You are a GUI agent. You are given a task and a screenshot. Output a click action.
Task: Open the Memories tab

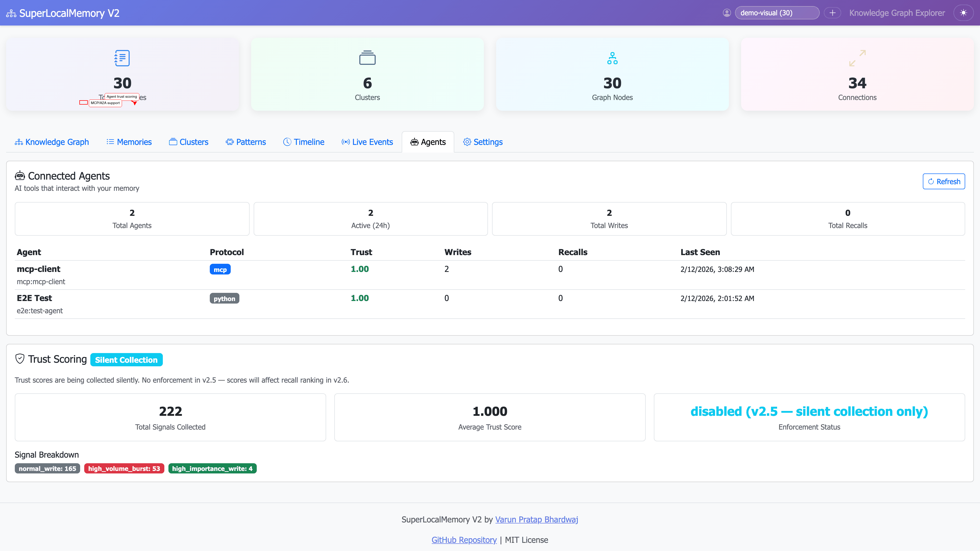pyautogui.click(x=129, y=142)
